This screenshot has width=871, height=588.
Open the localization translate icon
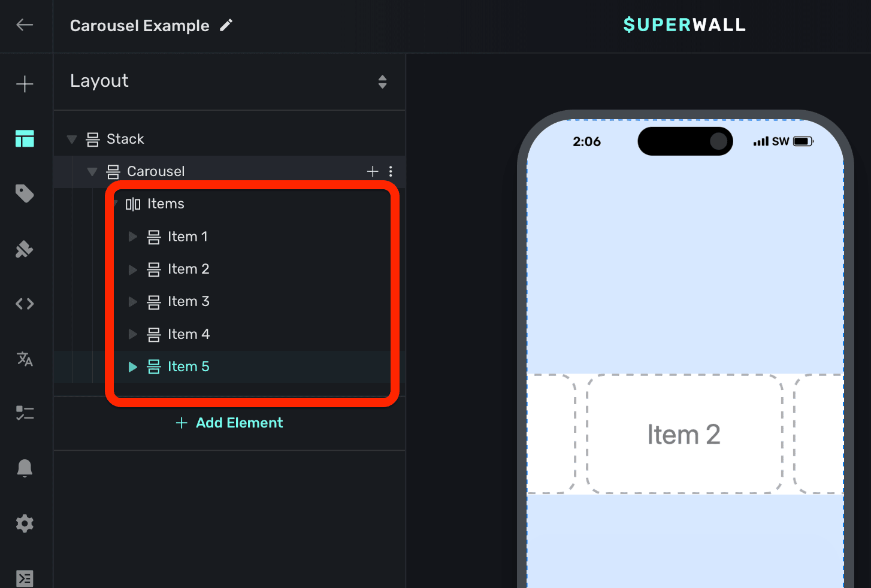[x=25, y=359]
